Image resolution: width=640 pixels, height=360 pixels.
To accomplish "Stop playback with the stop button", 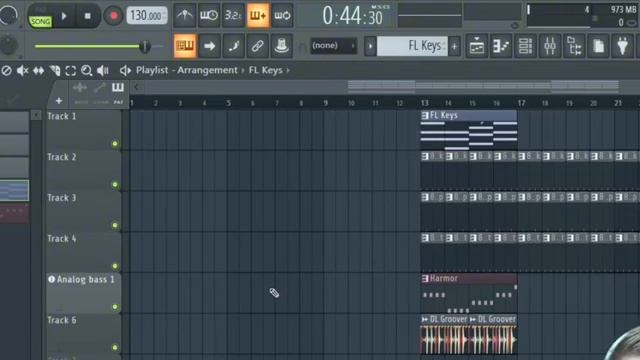I will point(87,16).
